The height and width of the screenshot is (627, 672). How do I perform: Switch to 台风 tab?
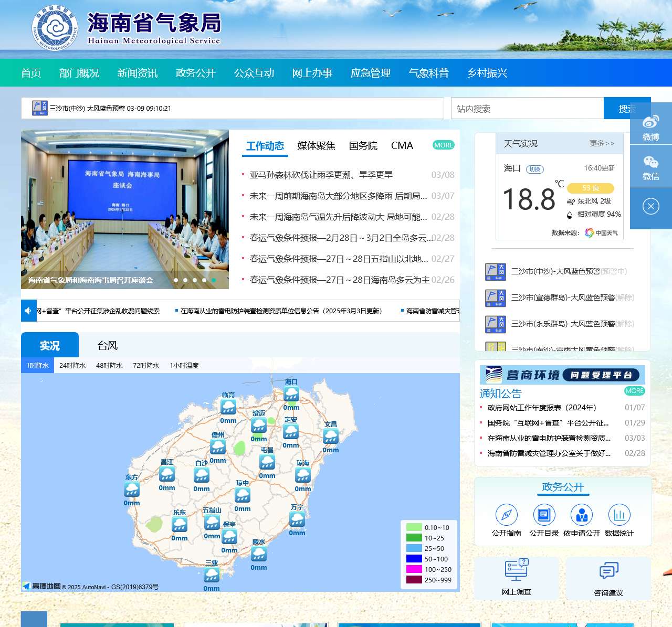point(108,345)
